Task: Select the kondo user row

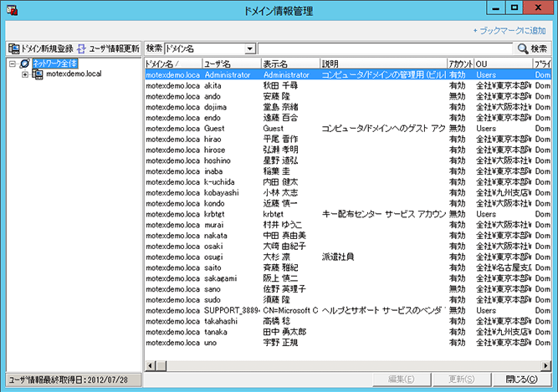Action: pyautogui.click(x=348, y=203)
